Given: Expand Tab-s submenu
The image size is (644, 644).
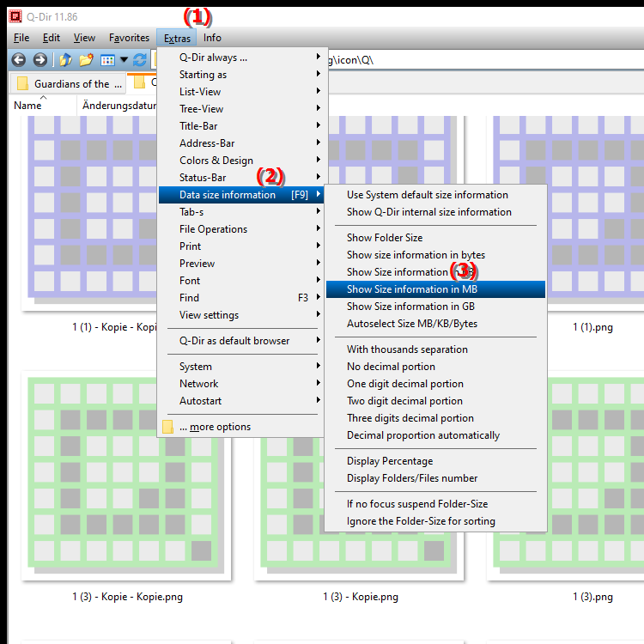Looking at the screenshot, I should pyautogui.click(x=241, y=212).
